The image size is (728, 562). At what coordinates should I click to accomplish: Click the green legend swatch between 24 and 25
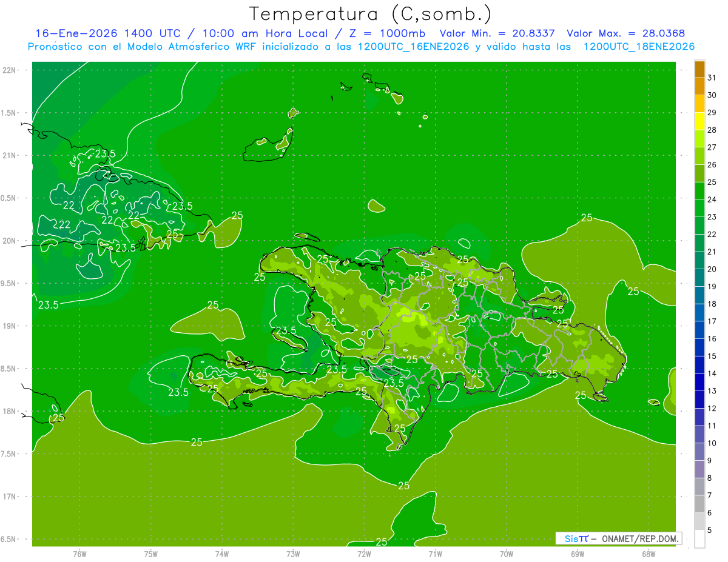[699, 191]
